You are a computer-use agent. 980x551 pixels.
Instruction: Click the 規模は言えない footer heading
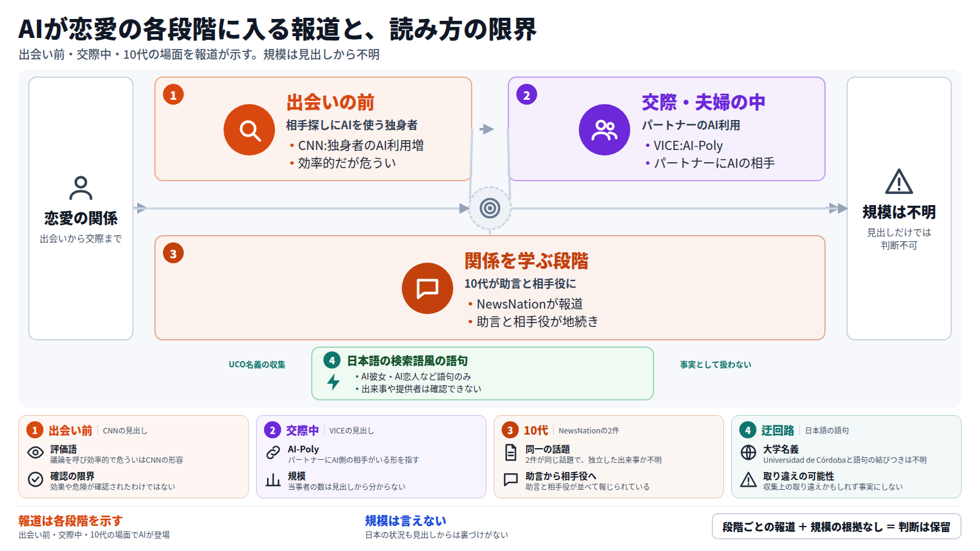[x=405, y=521]
